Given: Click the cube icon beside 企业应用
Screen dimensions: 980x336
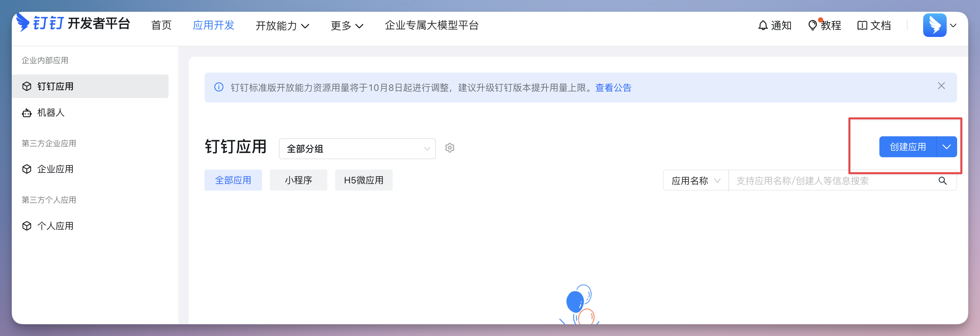Looking at the screenshot, I should 27,169.
